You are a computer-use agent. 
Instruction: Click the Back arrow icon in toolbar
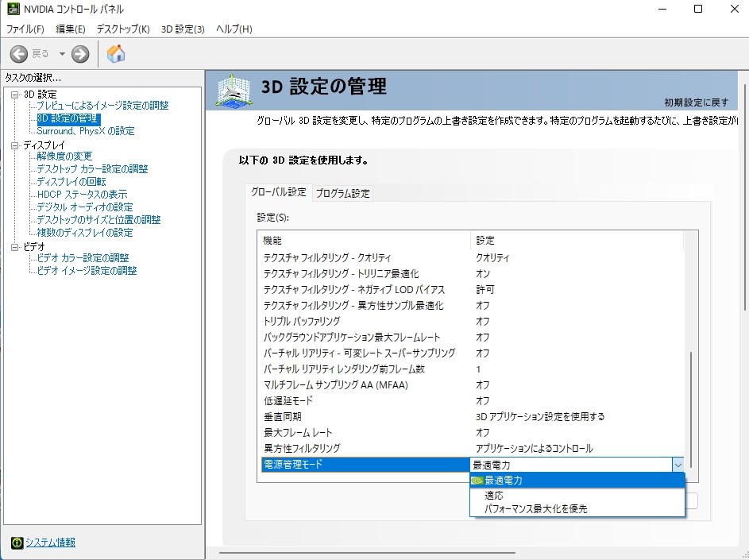(x=18, y=54)
